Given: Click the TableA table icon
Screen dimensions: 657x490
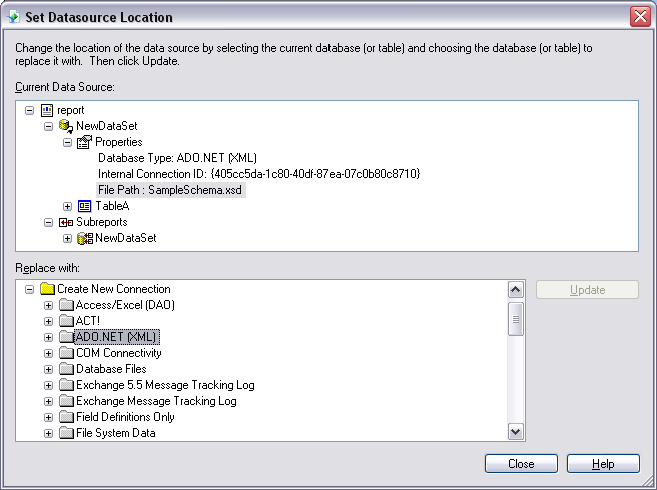Looking at the screenshot, I should 85,206.
